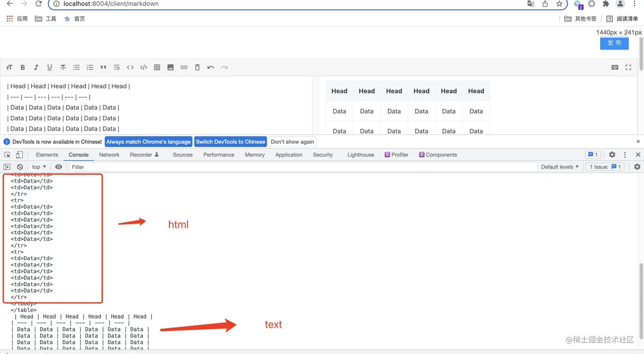Image resolution: width=644 pixels, height=354 pixels.
Task: Apply italic formatting in markdown editor
Action: pyautogui.click(x=36, y=67)
